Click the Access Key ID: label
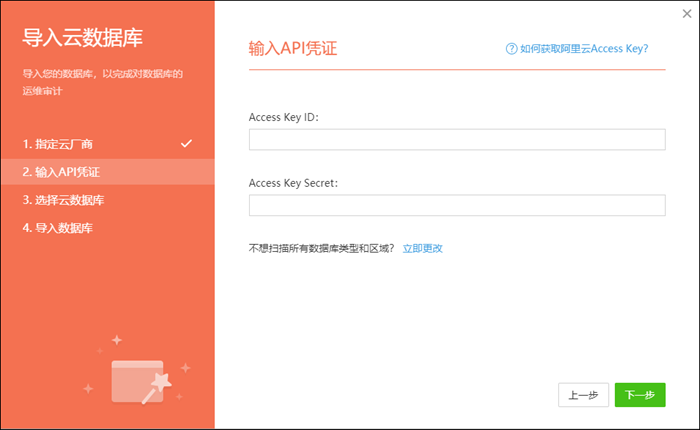Viewport: 700px width, 430px height. [x=283, y=117]
